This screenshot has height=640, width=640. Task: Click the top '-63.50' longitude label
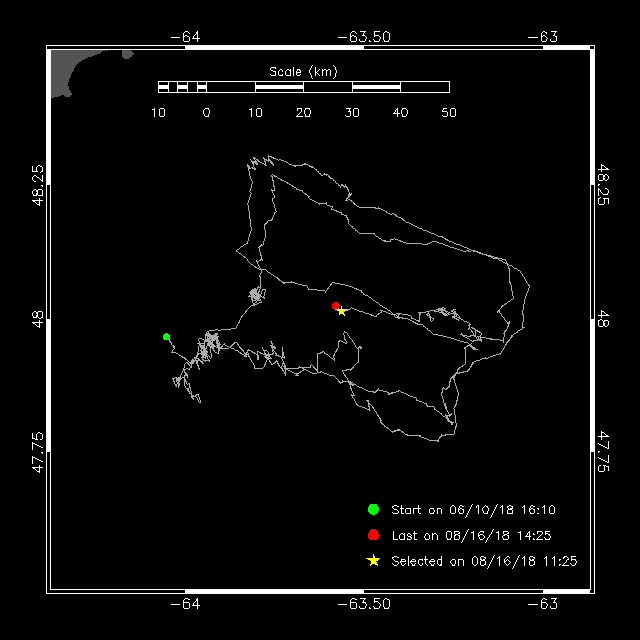point(364,37)
